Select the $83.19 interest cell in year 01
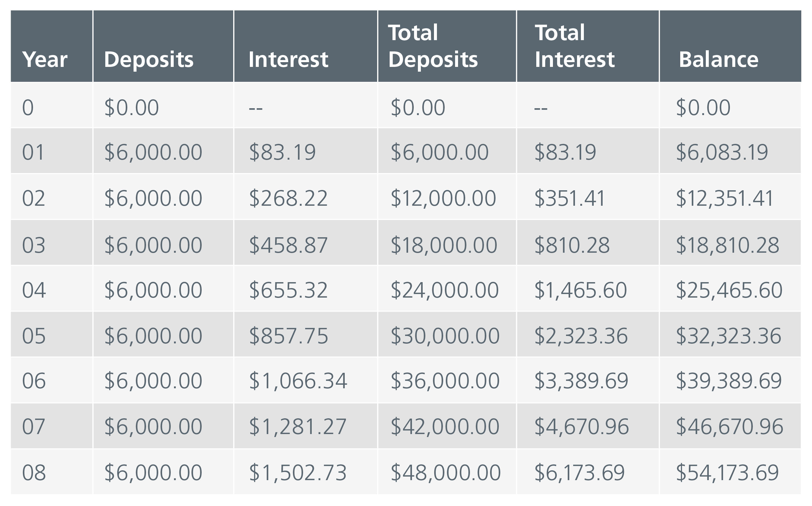This screenshot has width=812, height=506. click(x=305, y=151)
